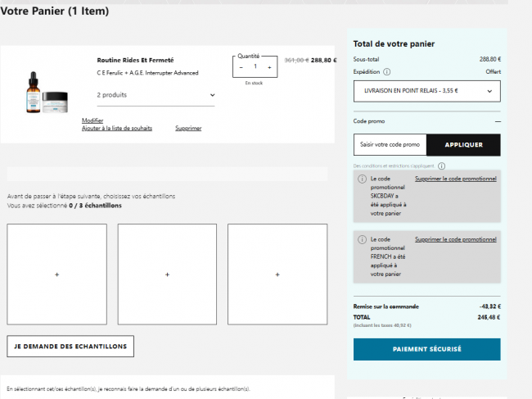Click the Modifier link
This screenshot has width=532, height=399.
pos(92,120)
